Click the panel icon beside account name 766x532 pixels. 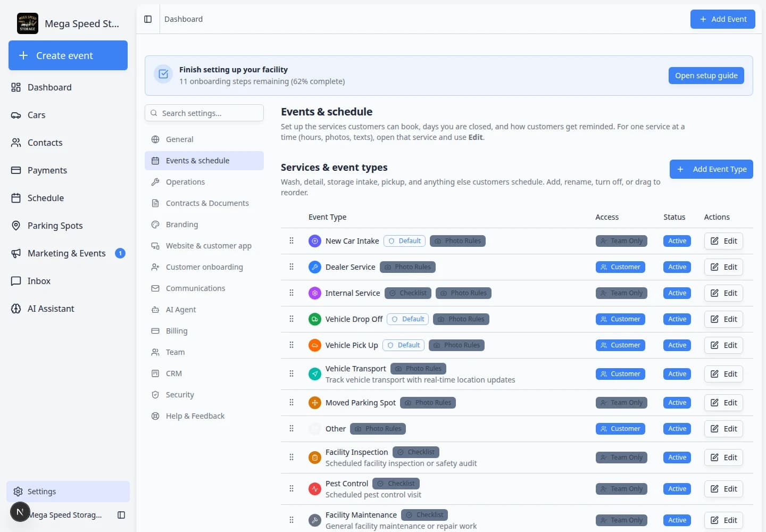tap(121, 515)
